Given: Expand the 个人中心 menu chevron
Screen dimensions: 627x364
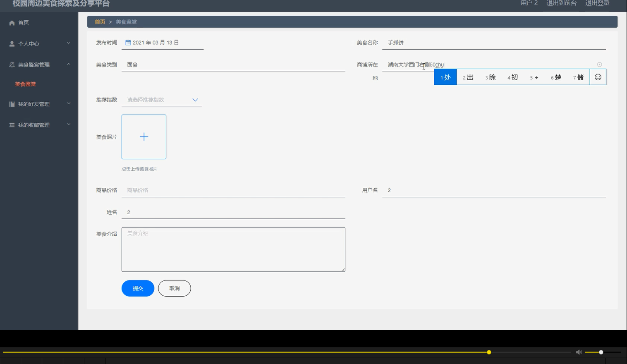Looking at the screenshot, I should point(69,43).
